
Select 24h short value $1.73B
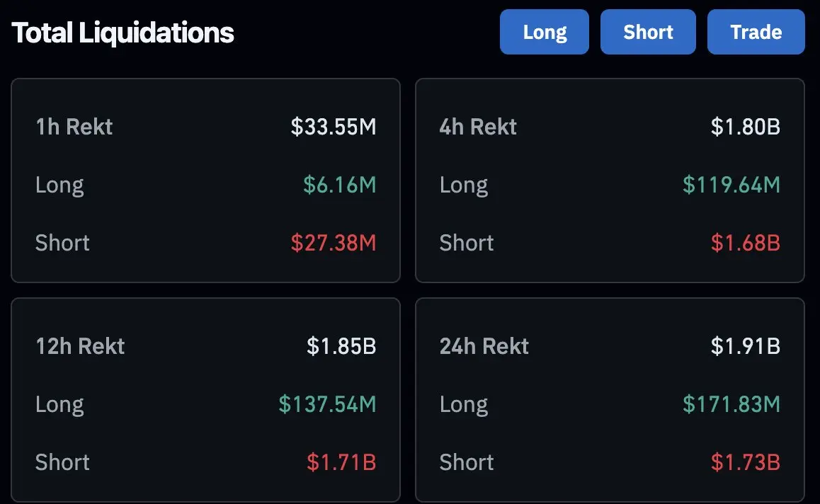click(x=745, y=462)
